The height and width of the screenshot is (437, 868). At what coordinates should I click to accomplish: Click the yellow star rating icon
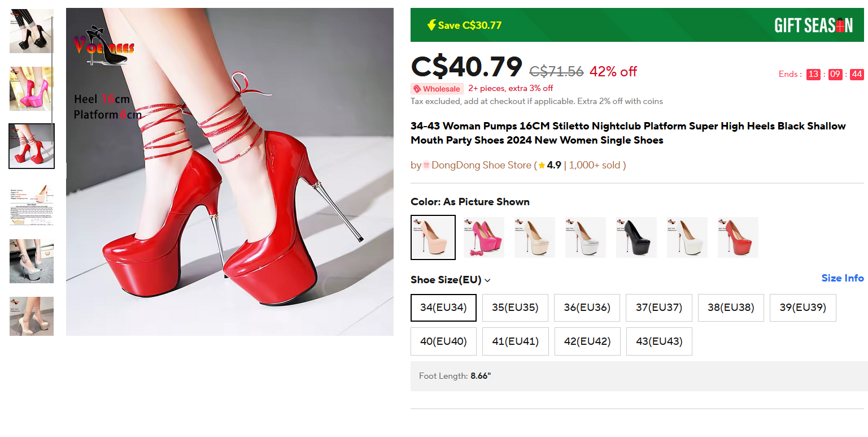(542, 165)
